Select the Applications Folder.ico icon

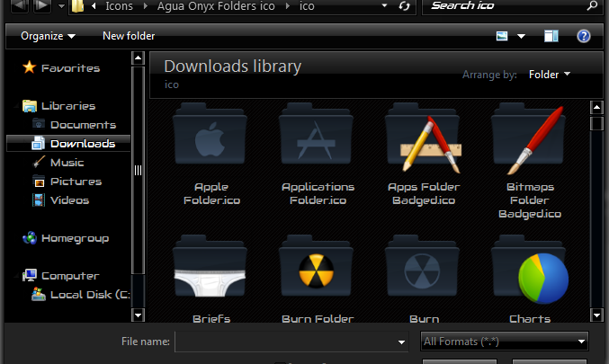(x=316, y=134)
